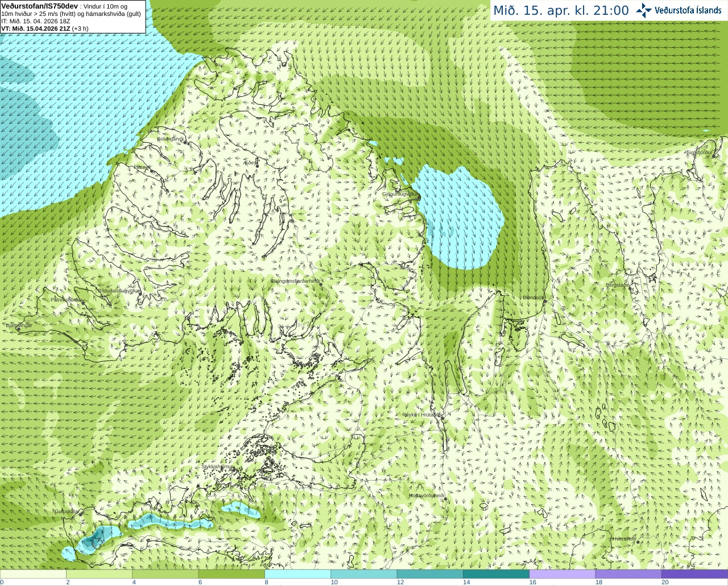Image resolution: width=728 pixels, height=586 pixels.
Task: Select the Hveravellir station marker
Action: point(639,542)
